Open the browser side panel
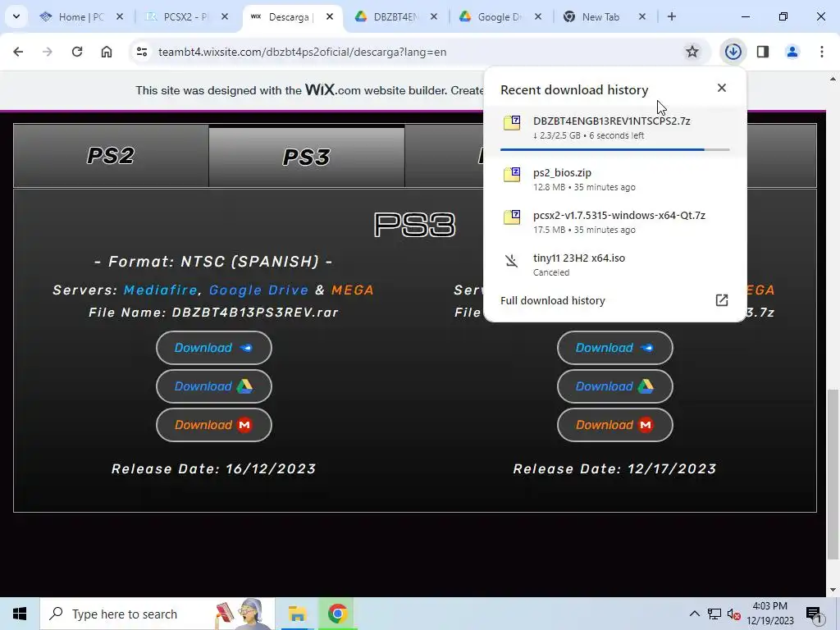This screenshot has width=840, height=630. (x=763, y=52)
